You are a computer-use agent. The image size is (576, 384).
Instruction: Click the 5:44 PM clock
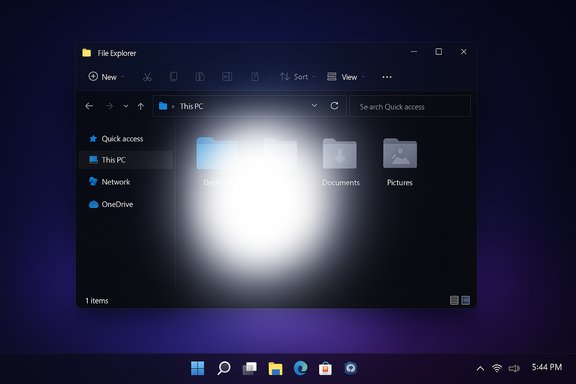(x=547, y=367)
